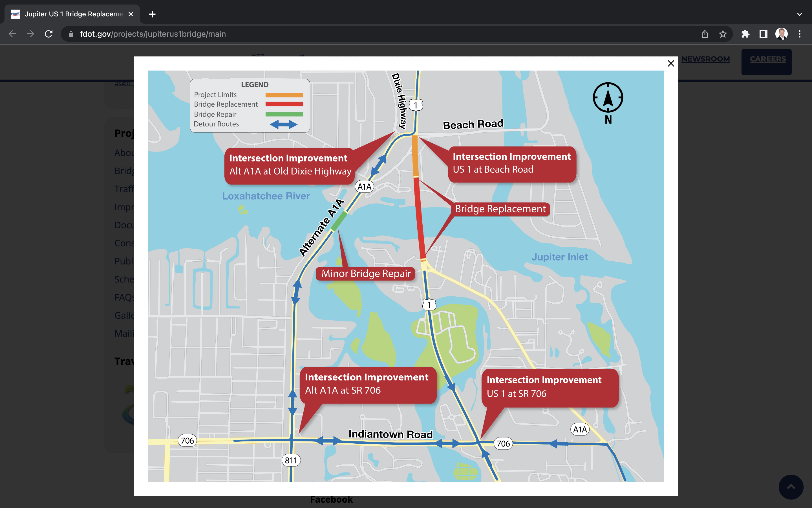The height and width of the screenshot is (508, 812).
Task: Click the 706 marker on the left
Action: point(187,441)
